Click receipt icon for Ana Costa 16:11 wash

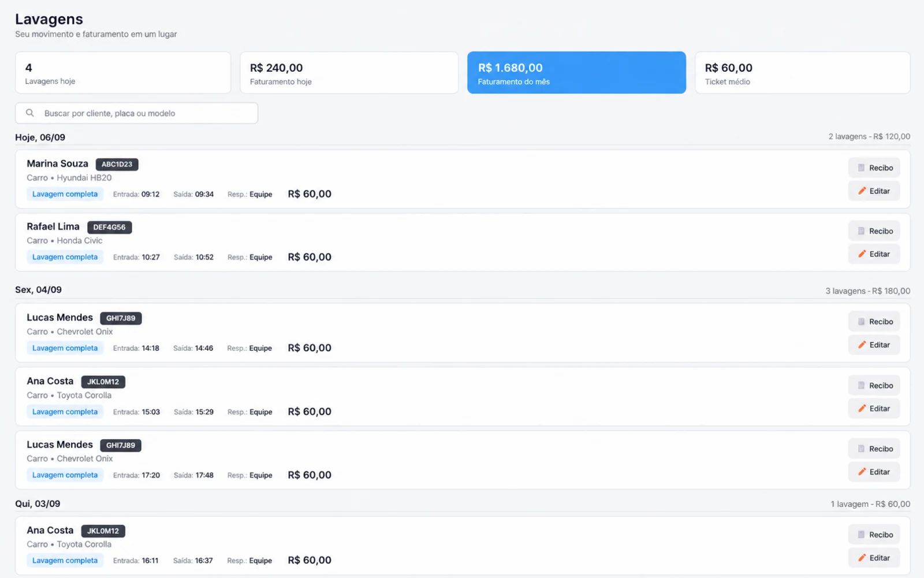pos(861,535)
